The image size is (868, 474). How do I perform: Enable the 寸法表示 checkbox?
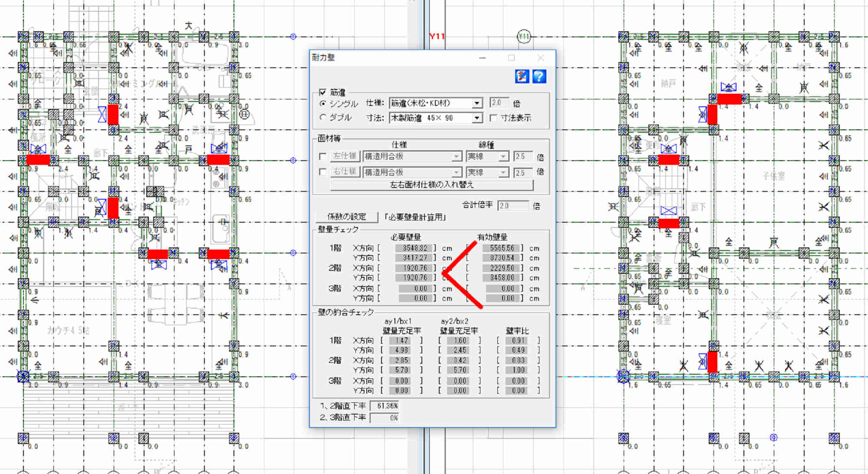coord(493,118)
